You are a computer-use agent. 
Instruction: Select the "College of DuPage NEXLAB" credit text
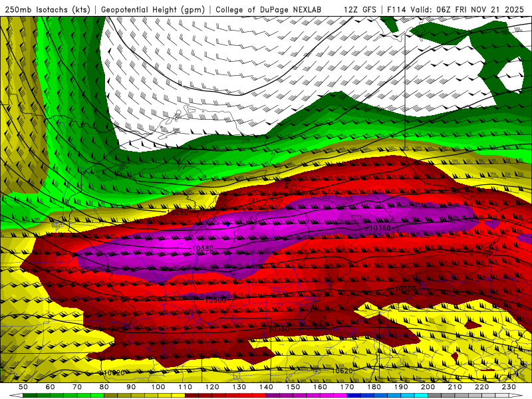click(269, 9)
